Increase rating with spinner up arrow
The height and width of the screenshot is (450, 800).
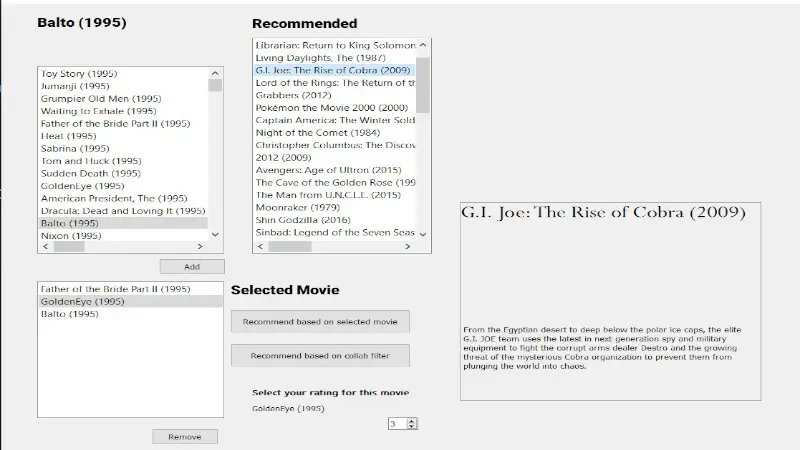pyautogui.click(x=412, y=420)
